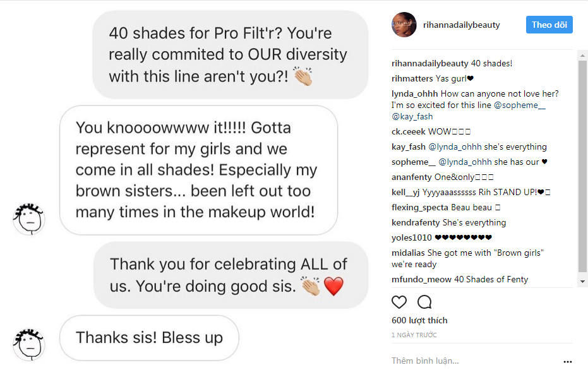Open ck.ceeek commenter profile
The width and height of the screenshot is (588, 377).
tap(408, 132)
